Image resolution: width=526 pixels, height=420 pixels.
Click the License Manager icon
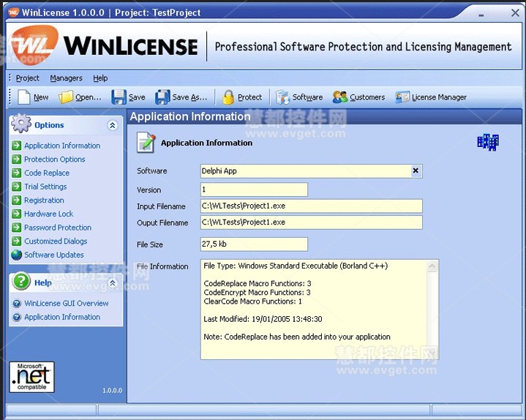402,97
